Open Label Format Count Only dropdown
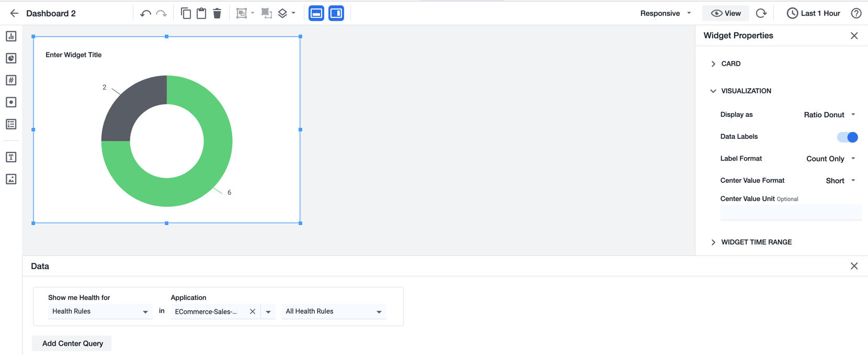The image size is (868, 355). pyautogui.click(x=831, y=159)
